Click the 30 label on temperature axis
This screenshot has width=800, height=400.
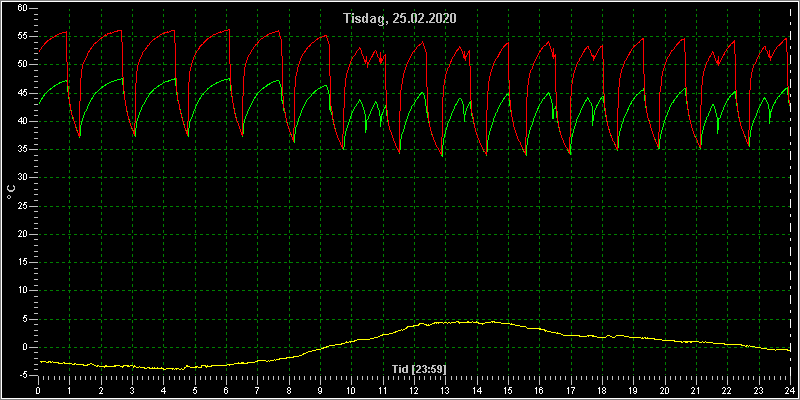click(22, 178)
